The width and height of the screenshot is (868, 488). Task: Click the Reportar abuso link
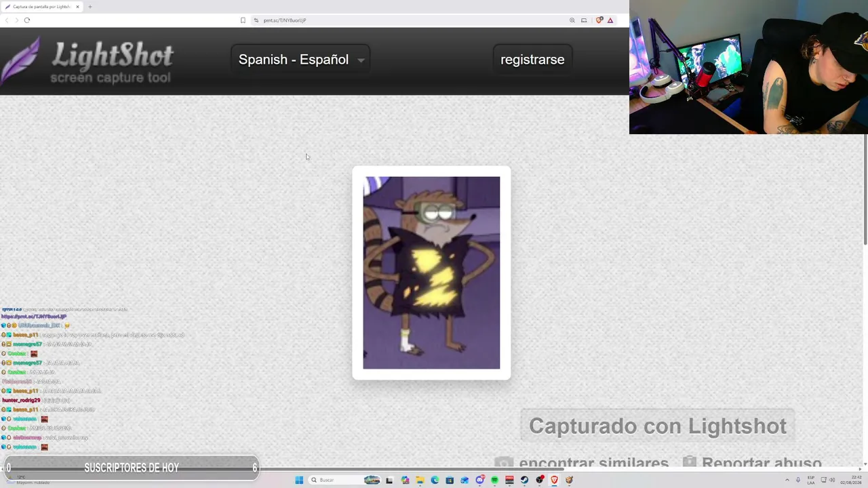coord(752,463)
